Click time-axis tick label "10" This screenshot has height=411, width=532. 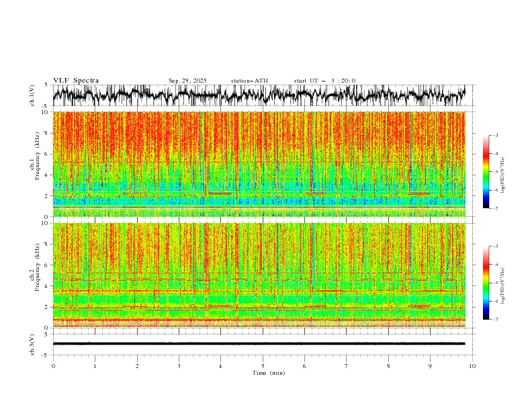pyautogui.click(x=472, y=366)
